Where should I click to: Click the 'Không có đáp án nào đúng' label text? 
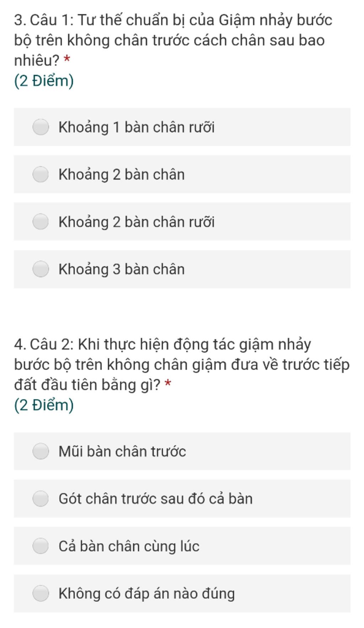pyautogui.click(x=147, y=593)
